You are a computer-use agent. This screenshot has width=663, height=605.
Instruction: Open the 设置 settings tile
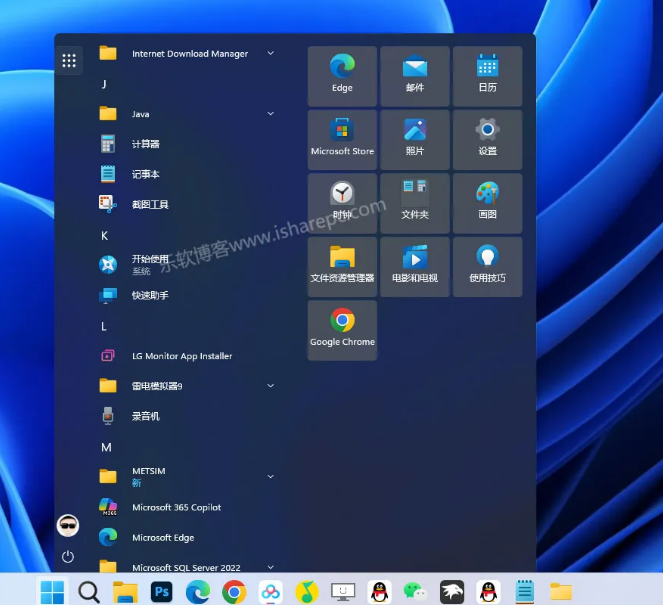487,139
